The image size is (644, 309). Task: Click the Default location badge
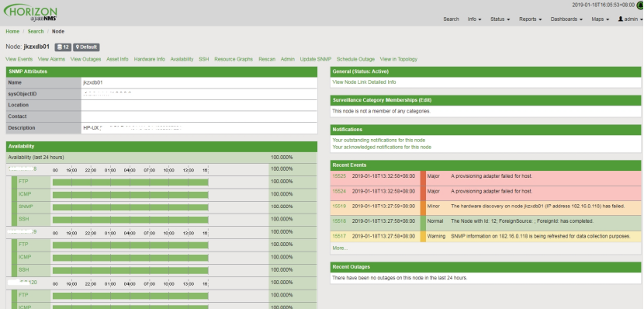pos(86,47)
